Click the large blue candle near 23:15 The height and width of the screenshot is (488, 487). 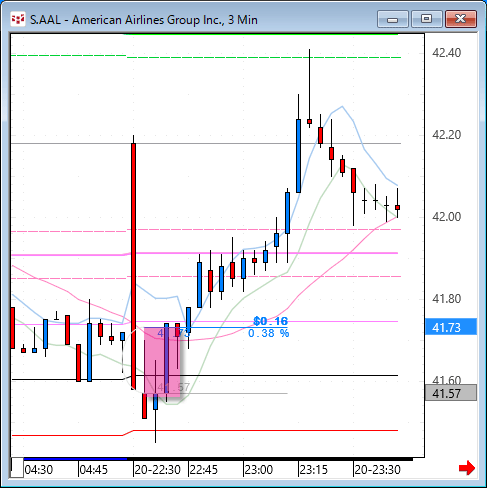click(x=298, y=156)
